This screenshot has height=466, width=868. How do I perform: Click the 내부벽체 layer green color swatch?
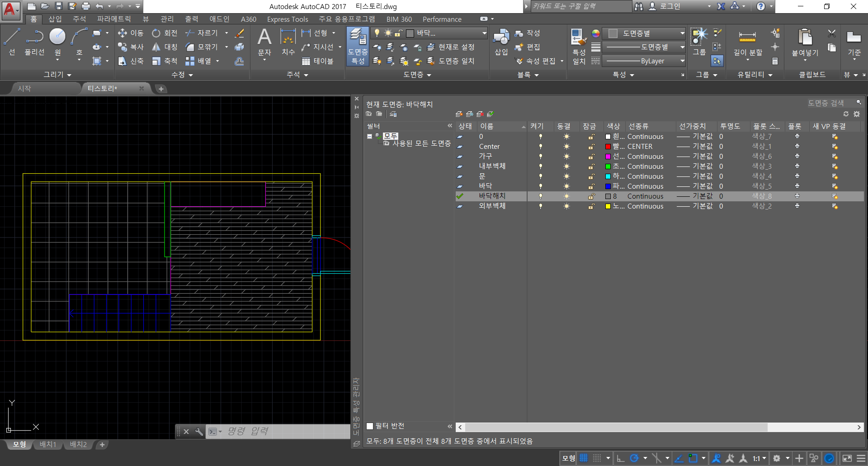tap(608, 166)
